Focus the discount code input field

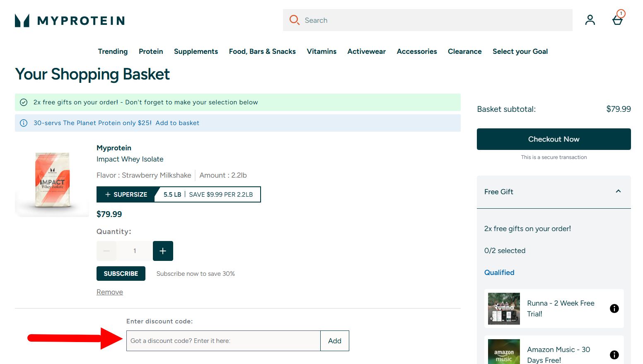click(x=223, y=341)
